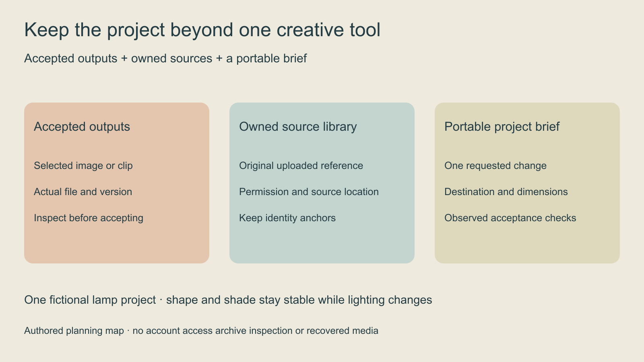Viewport: 644px width, 362px height.
Task: Click 'Keep identity anchors' text
Action: pyautogui.click(x=287, y=218)
